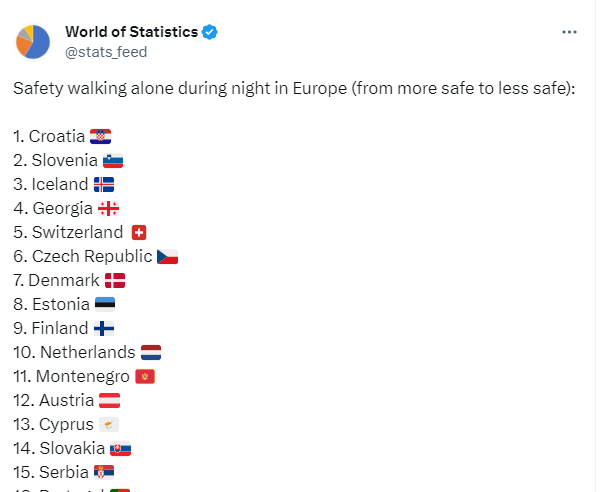The image size is (609, 492).
Task: Click the blue verified badge icon
Action: (210, 32)
